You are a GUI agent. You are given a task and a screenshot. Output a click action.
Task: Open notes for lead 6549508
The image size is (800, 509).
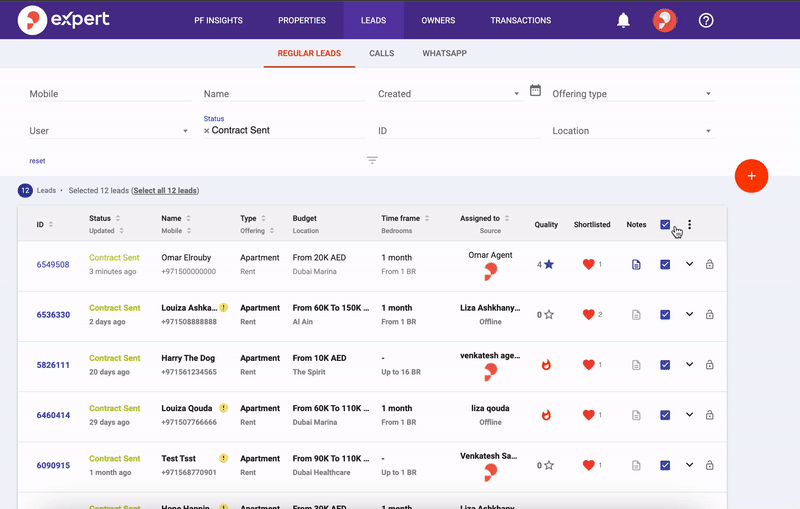click(x=636, y=265)
